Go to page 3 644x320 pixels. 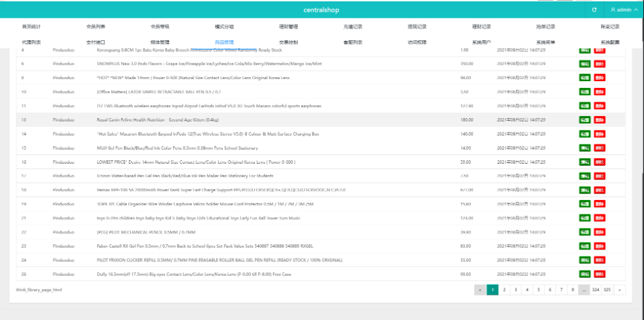coord(515,290)
